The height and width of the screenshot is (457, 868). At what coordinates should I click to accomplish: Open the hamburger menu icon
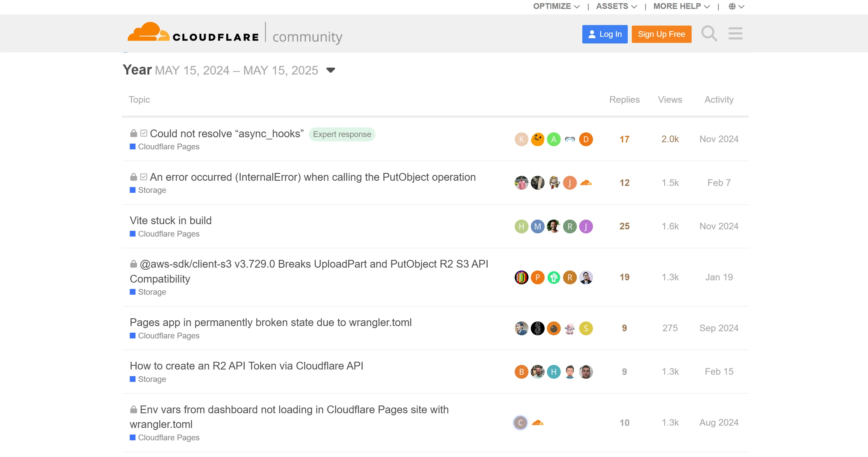coord(735,34)
